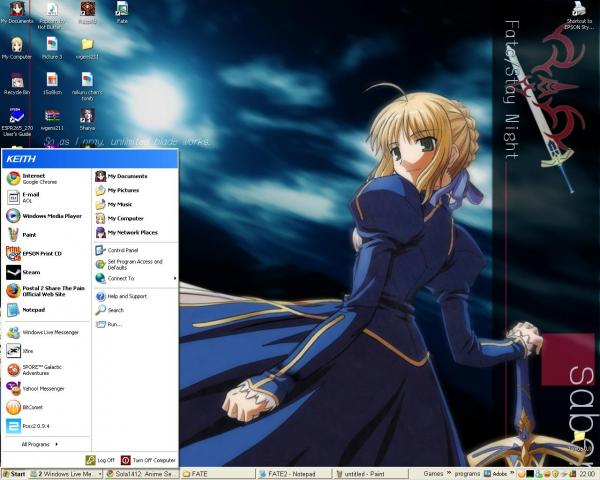The width and height of the screenshot is (600, 480).
Task: Launch Windows Media Player
Action: 47,216
